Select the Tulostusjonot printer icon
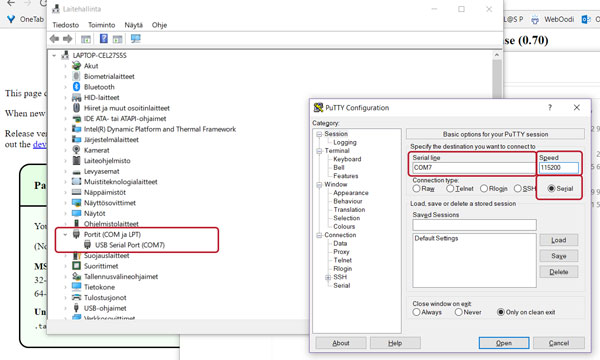 pos(77,297)
